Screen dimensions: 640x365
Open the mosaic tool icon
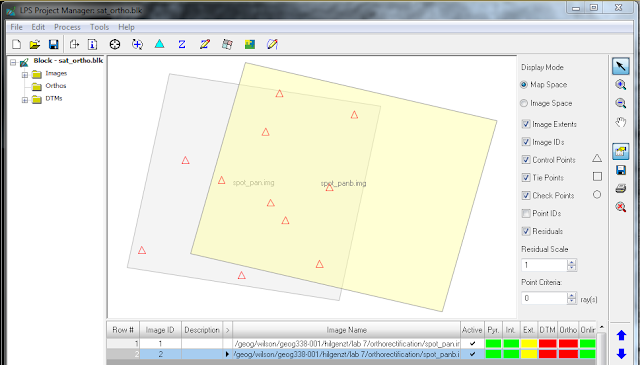click(x=250, y=44)
